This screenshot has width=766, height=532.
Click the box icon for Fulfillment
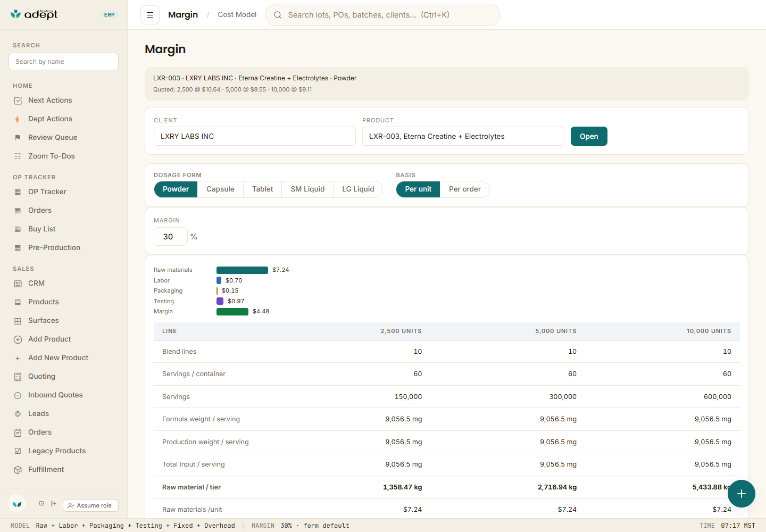pyautogui.click(x=18, y=470)
